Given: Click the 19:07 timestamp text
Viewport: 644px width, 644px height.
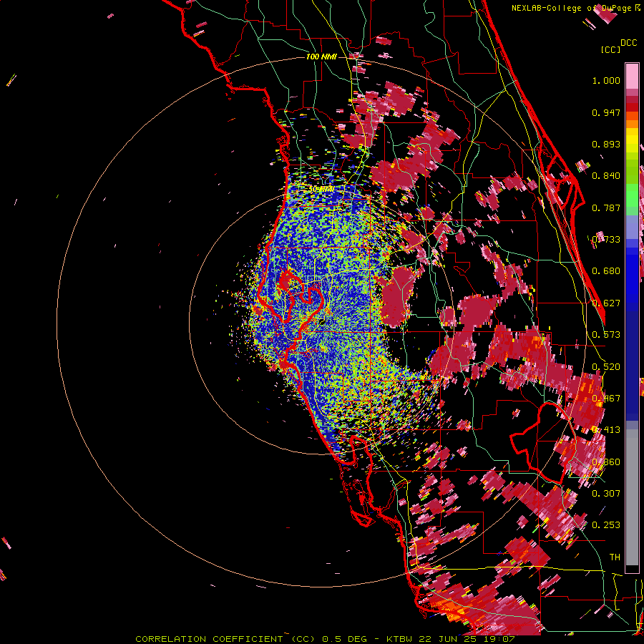Looking at the screenshot, I should pyautogui.click(x=500, y=639).
